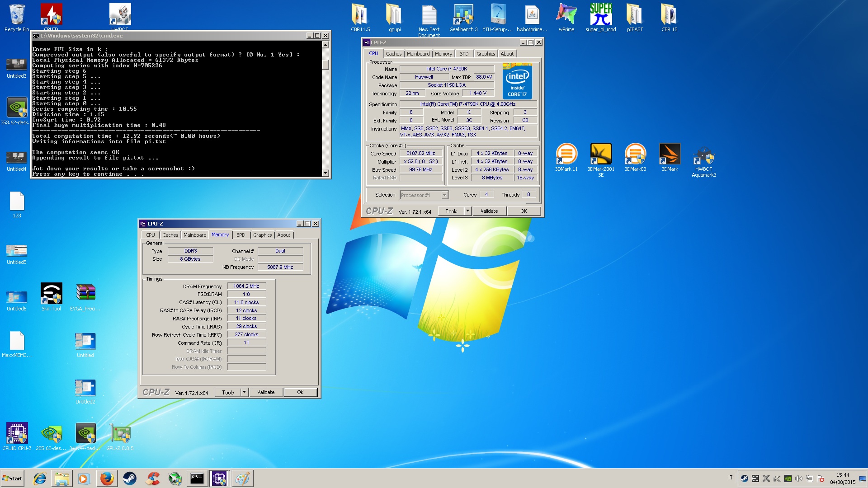Viewport: 868px width, 488px height.
Task: Open the Tools dropdown arrow in Memory window
Action: click(x=244, y=392)
